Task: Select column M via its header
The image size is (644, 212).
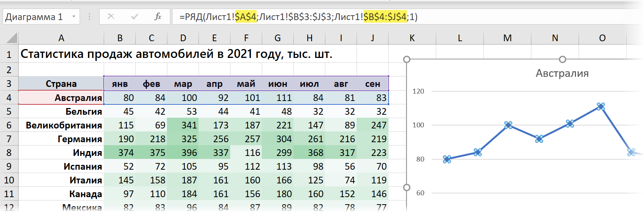Action: point(507,38)
